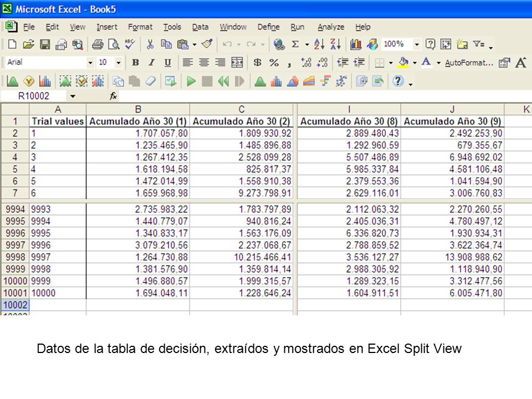The width and height of the screenshot is (532, 399).
Task: Open the File menu
Action: (29, 27)
